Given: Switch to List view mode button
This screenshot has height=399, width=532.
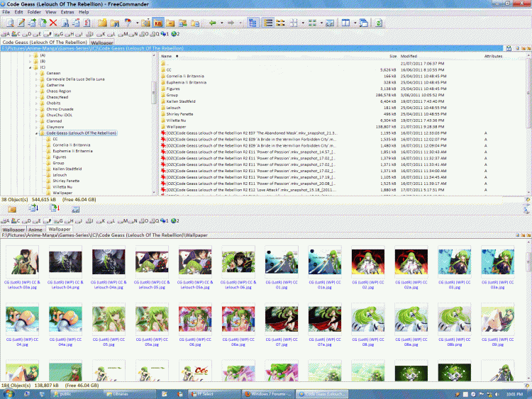Looking at the screenshot, I should click(x=280, y=23).
